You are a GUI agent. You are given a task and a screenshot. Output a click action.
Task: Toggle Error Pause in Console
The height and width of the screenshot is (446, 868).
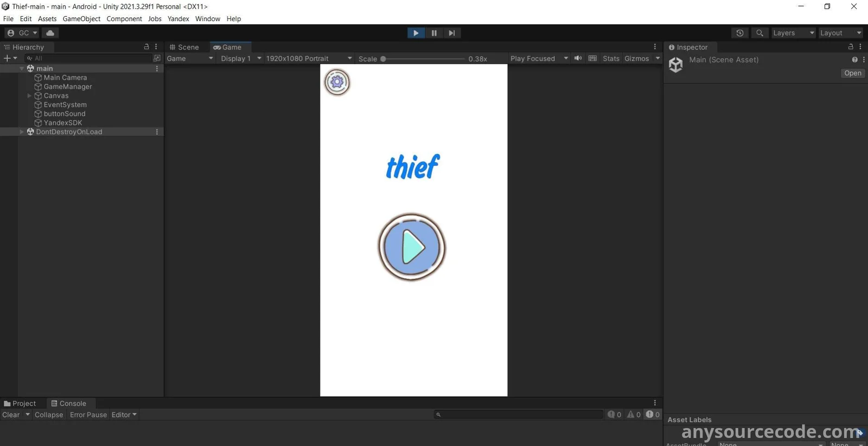(x=88, y=415)
